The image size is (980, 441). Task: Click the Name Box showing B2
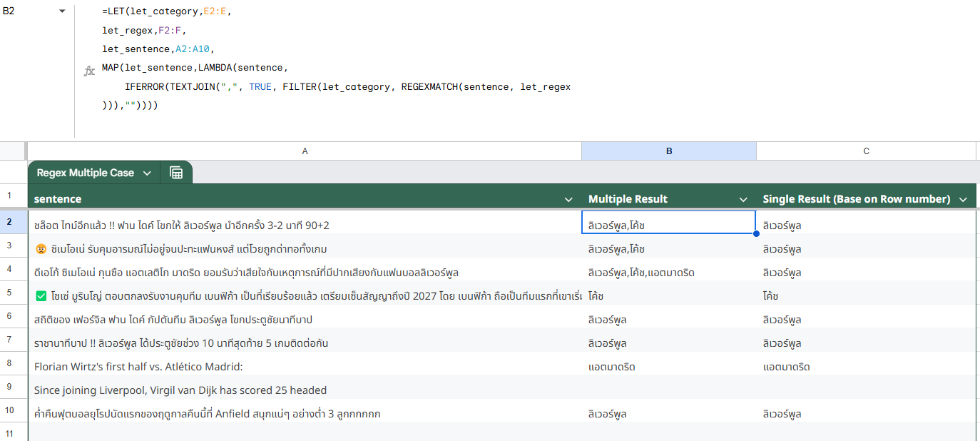21,11
